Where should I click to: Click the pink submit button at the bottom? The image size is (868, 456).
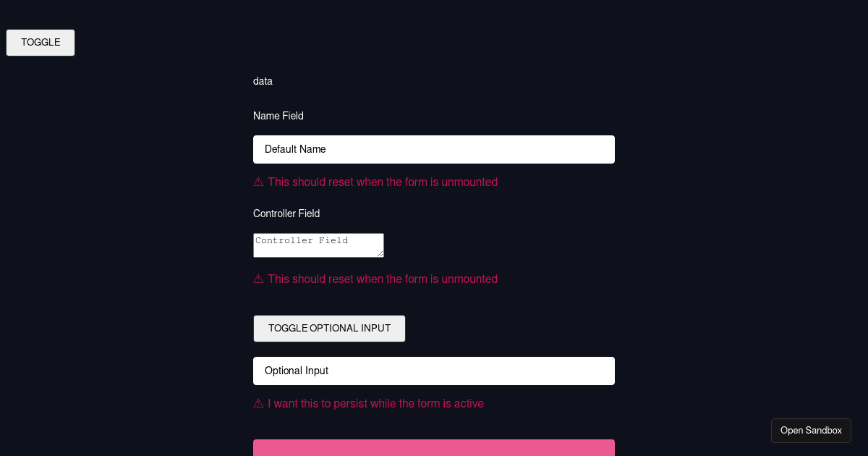[434, 449]
